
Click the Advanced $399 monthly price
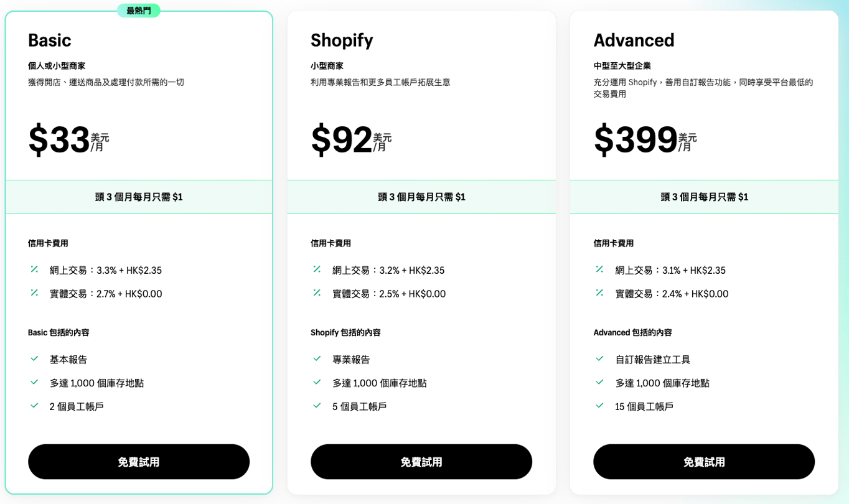pyautogui.click(x=636, y=140)
